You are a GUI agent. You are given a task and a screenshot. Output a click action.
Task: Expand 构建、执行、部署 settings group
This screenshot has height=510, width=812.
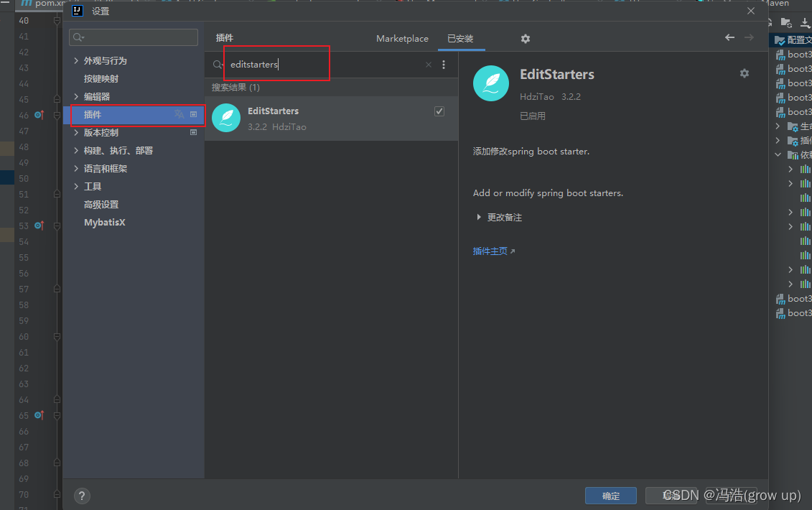tap(76, 150)
